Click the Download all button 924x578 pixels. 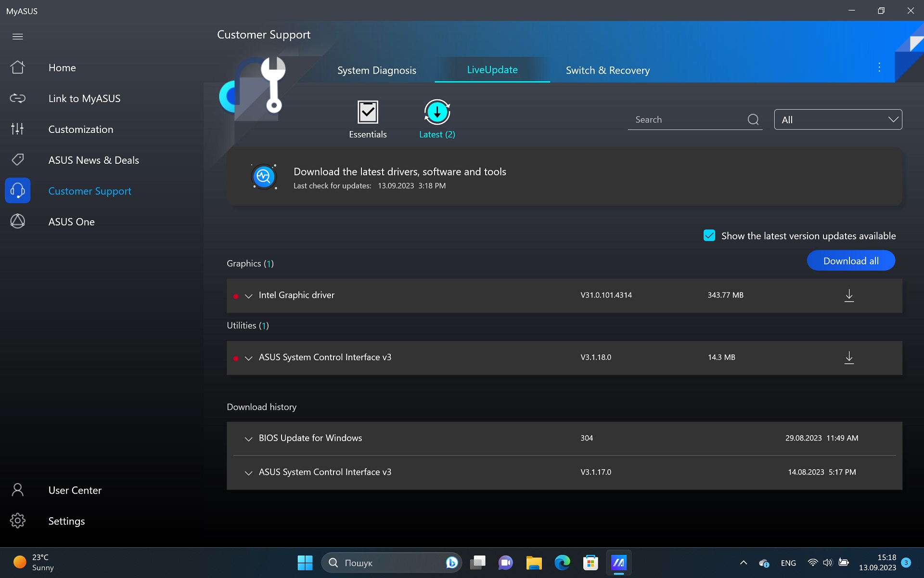[851, 261]
